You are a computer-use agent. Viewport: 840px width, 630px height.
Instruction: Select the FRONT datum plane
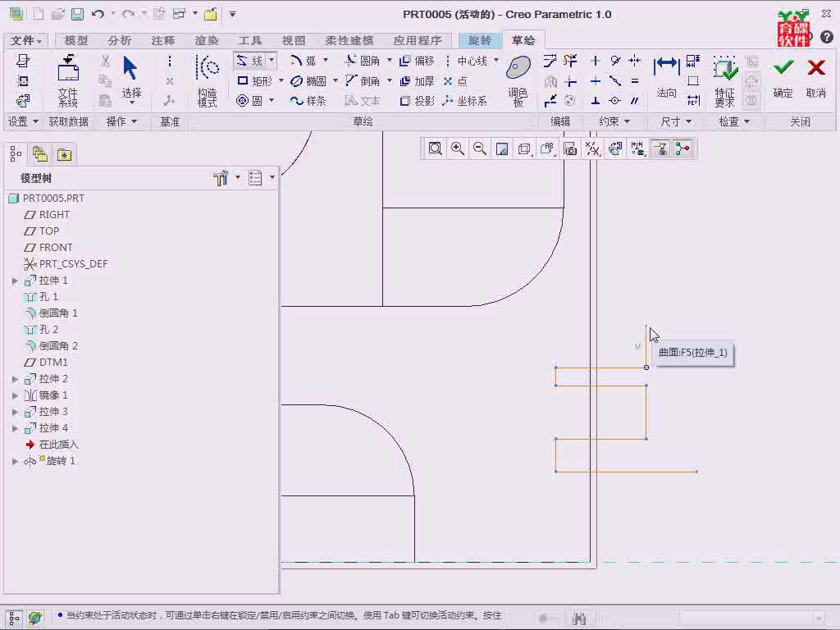coord(48,247)
